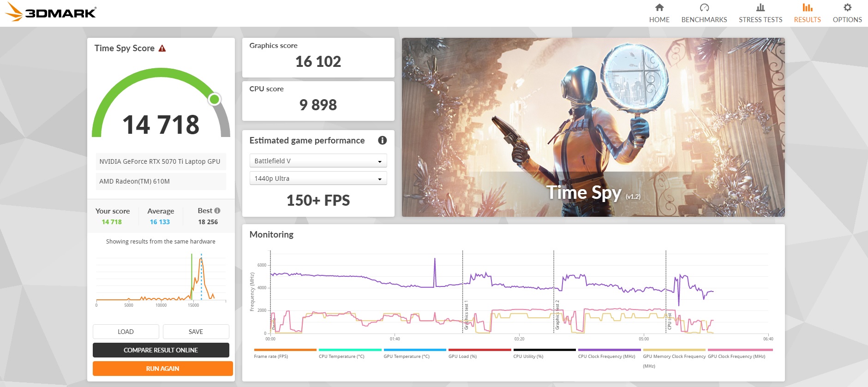This screenshot has height=387, width=868.
Task: Click the orange RUN AGAIN button
Action: [x=162, y=369]
